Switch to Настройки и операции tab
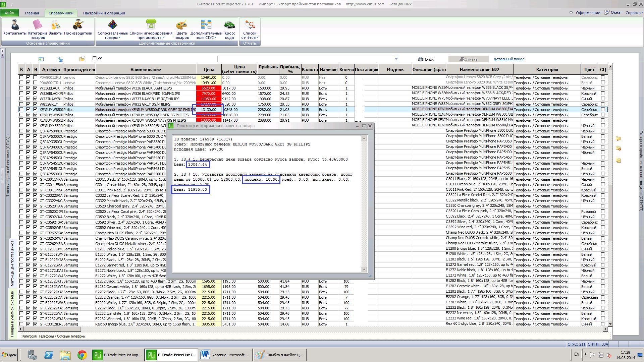The height and width of the screenshot is (362, 644). tap(104, 13)
